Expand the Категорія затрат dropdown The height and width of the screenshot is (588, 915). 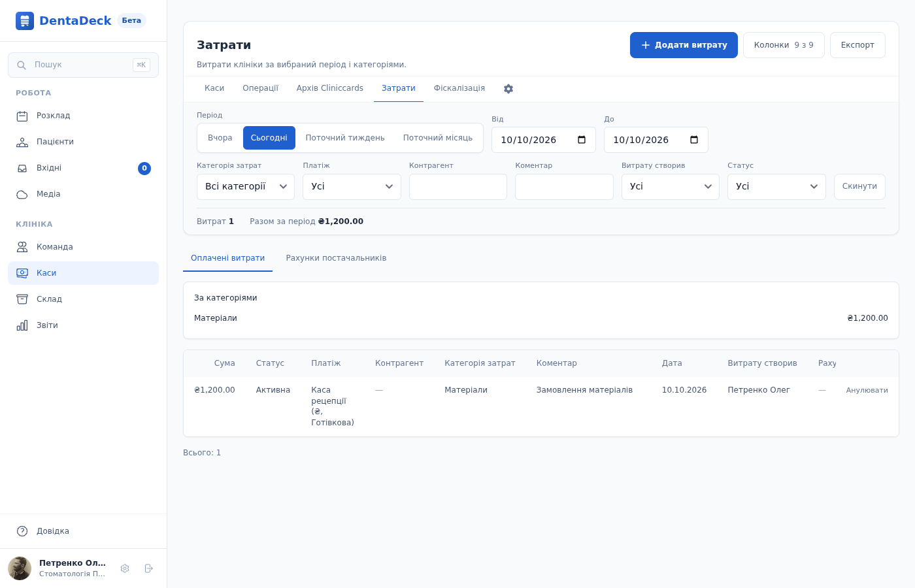246,187
